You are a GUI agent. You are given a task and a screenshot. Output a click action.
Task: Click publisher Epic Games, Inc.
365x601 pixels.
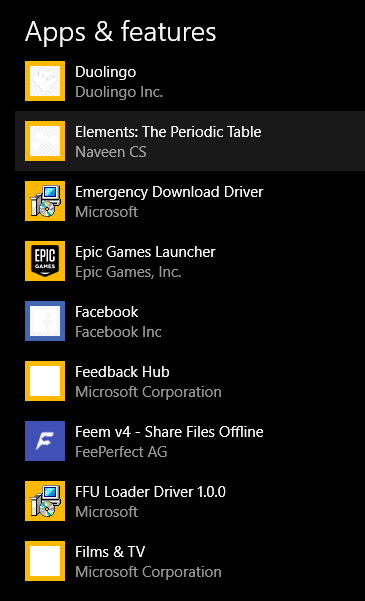128,272
